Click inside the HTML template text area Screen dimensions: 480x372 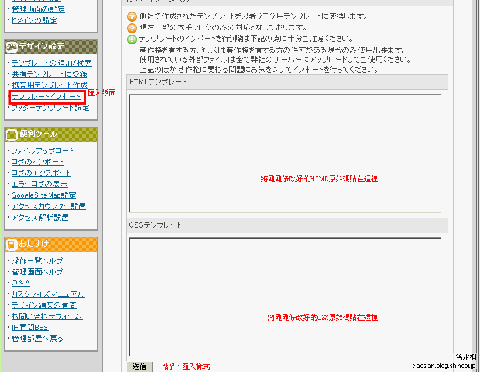click(285, 153)
